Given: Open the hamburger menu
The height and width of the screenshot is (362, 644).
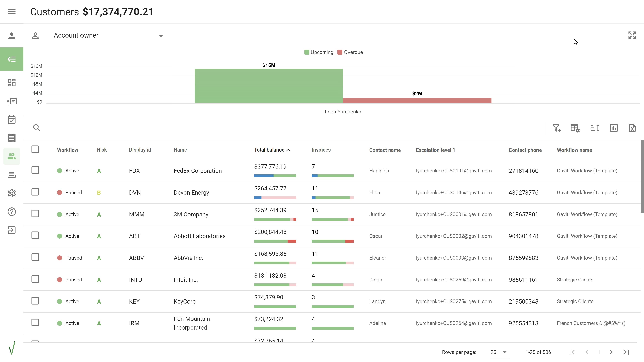Looking at the screenshot, I should pos(12,12).
